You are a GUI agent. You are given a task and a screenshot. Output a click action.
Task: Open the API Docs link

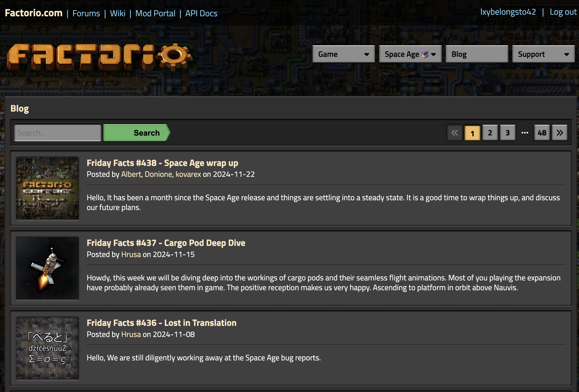201,13
